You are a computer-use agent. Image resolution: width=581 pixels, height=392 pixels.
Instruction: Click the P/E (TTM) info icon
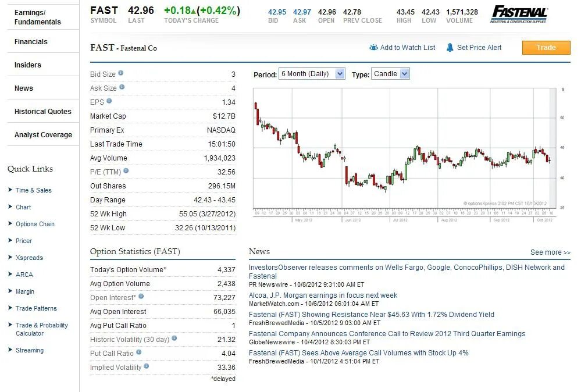click(x=126, y=171)
